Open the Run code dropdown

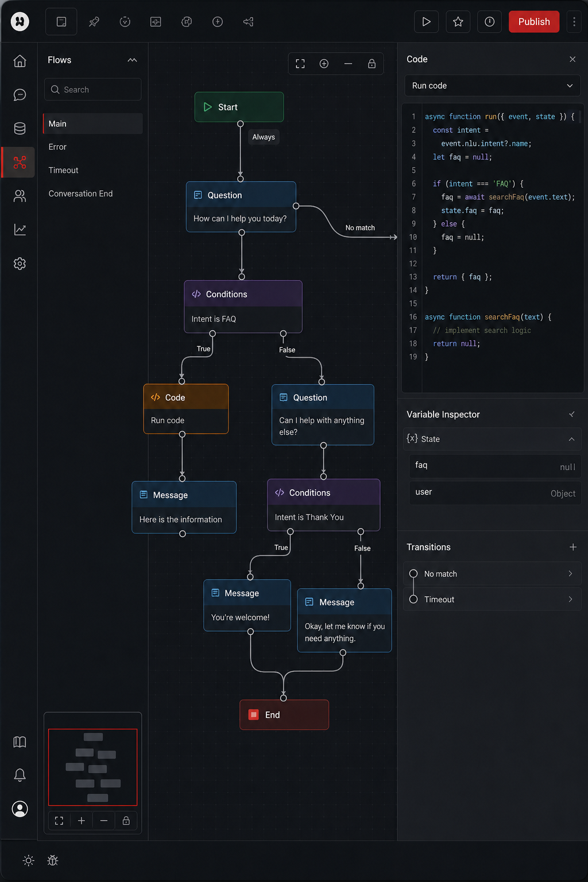coord(493,86)
